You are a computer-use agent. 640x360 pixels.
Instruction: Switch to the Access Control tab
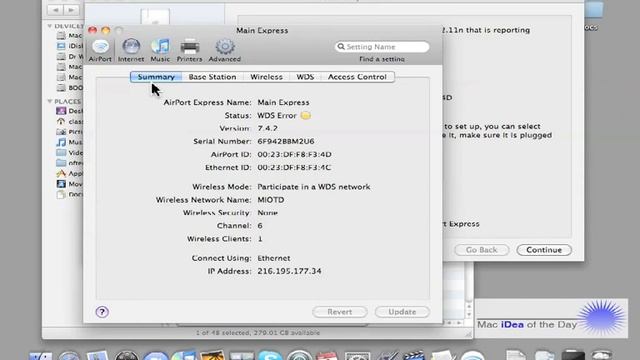coord(357,77)
